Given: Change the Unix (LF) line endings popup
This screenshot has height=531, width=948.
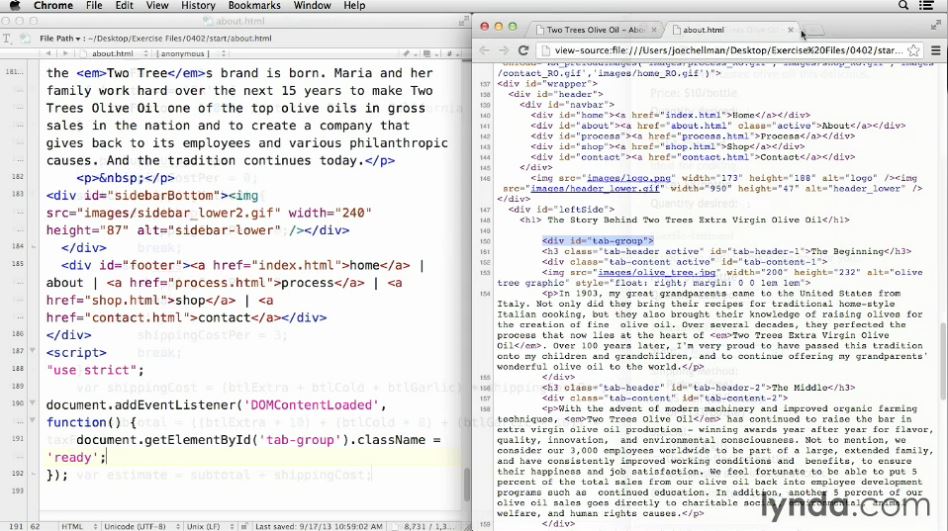Looking at the screenshot, I should pyautogui.click(x=210, y=526).
